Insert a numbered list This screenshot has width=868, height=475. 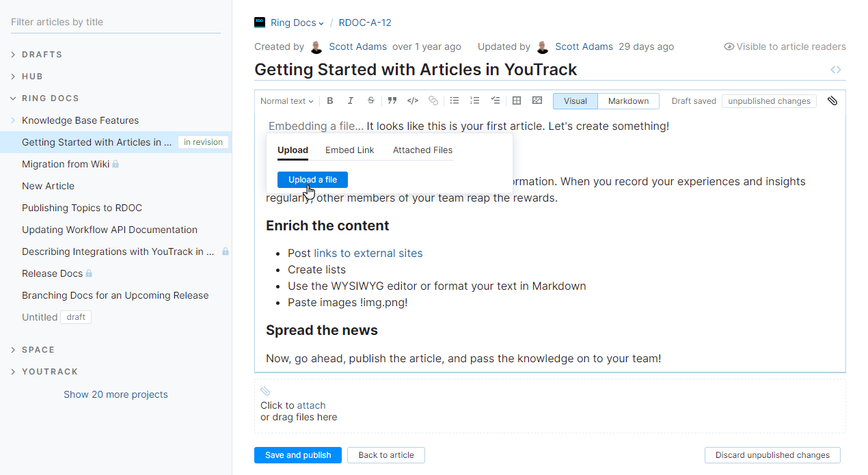[475, 100]
